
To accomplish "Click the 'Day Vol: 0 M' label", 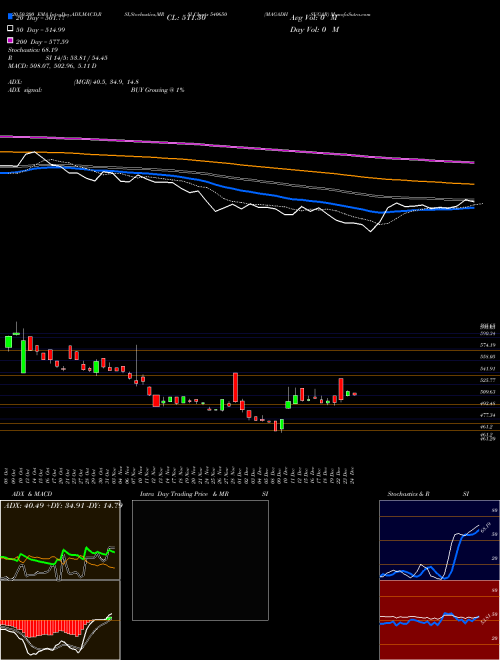I will pos(314,29).
